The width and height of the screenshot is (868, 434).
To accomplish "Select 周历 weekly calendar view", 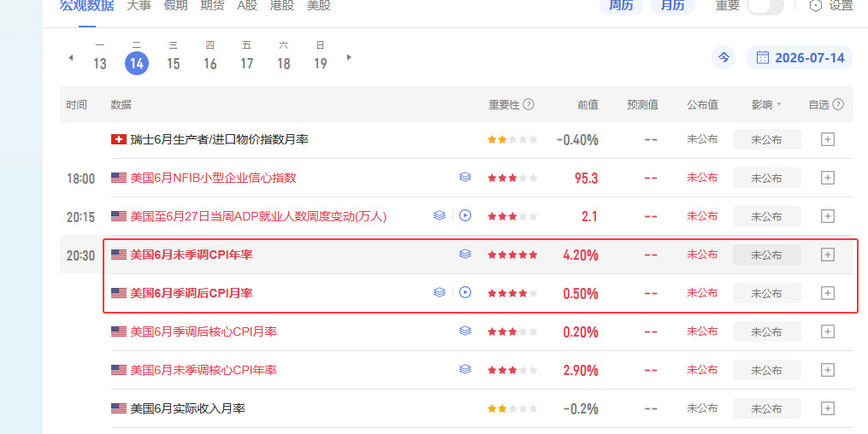I will click(621, 5).
